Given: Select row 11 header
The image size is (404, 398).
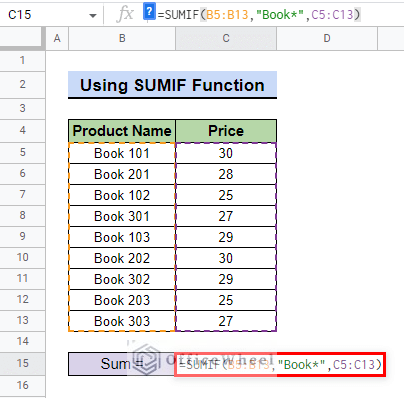Looking at the screenshot, I should 22,279.
